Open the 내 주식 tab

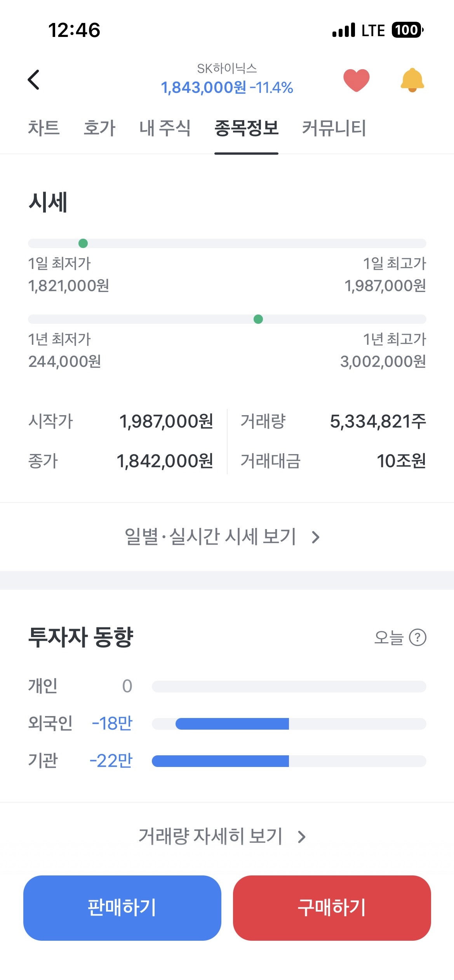[x=165, y=128]
